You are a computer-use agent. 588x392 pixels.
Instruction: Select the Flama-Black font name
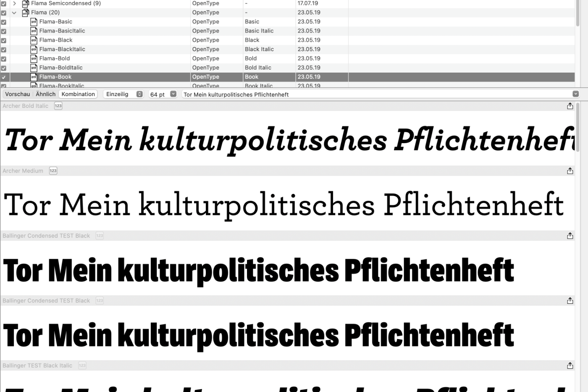(56, 40)
